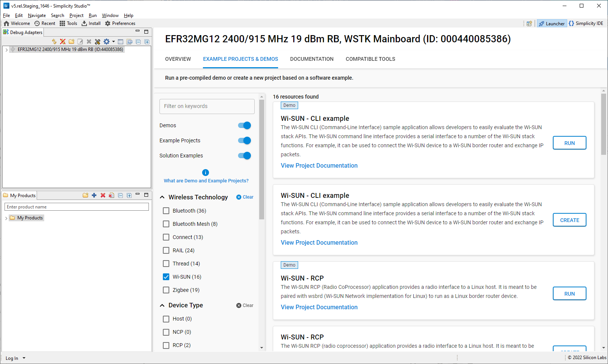The image size is (608, 364).
Task: Open the Navigate menu
Action: pyautogui.click(x=37, y=15)
